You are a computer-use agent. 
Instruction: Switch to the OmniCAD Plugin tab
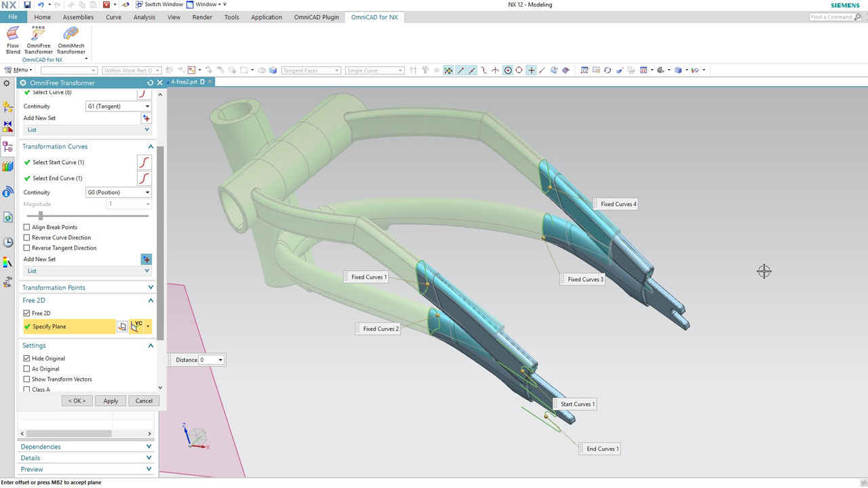(x=317, y=17)
